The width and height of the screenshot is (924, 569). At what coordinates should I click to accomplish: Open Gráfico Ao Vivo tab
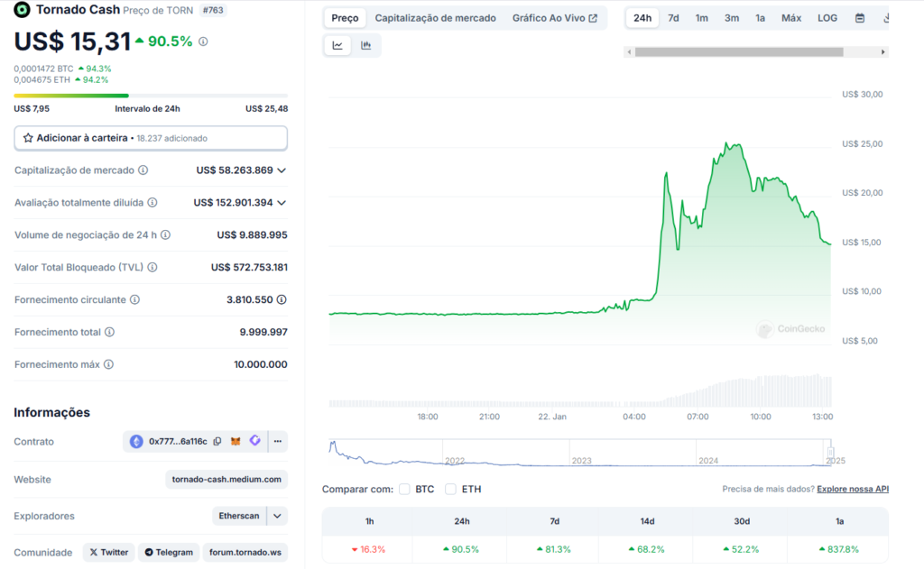click(x=555, y=18)
